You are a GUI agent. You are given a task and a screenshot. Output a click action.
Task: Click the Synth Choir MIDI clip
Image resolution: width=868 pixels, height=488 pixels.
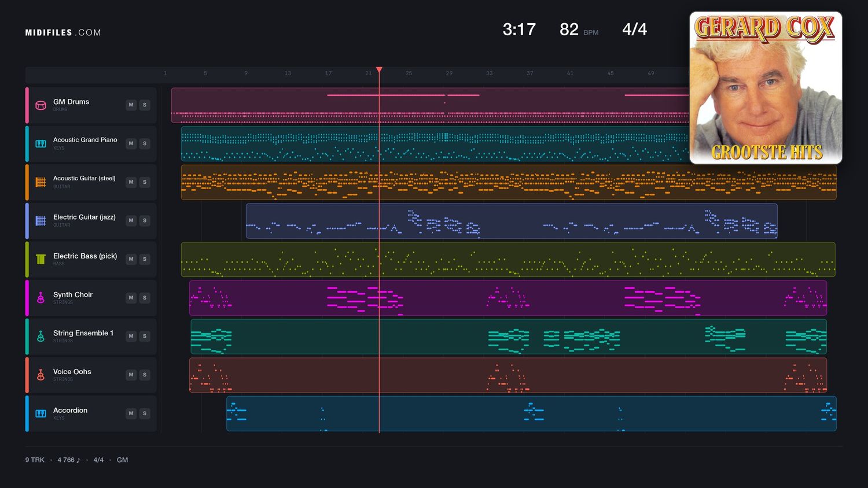pyautogui.click(x=508, y=298)
